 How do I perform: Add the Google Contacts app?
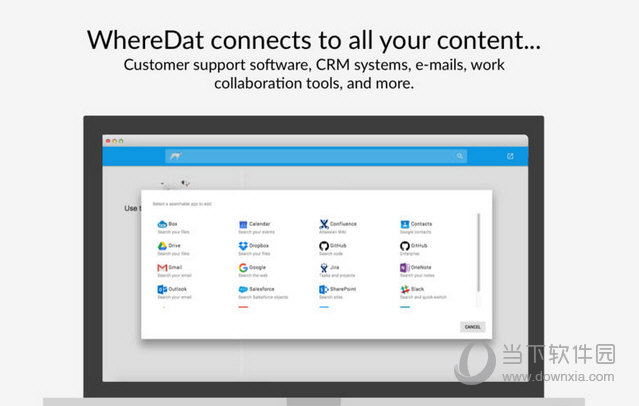[x=416, y=227]
